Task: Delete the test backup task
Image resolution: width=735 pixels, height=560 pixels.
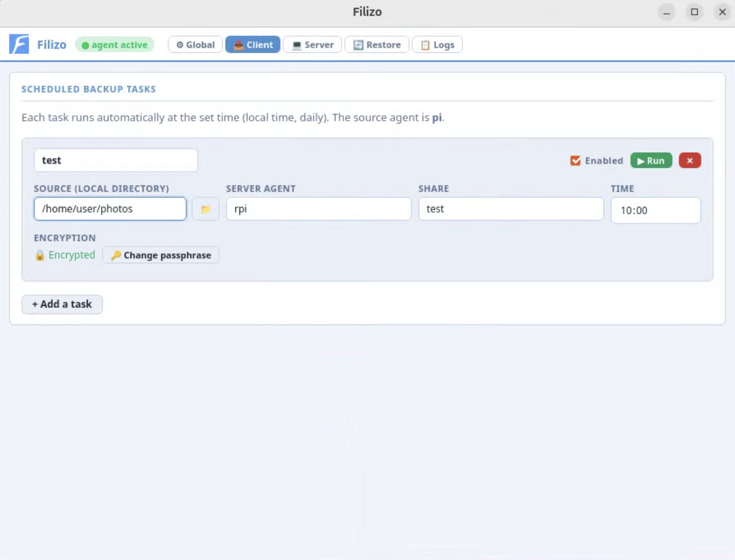Action: click(x=690, y=161)
